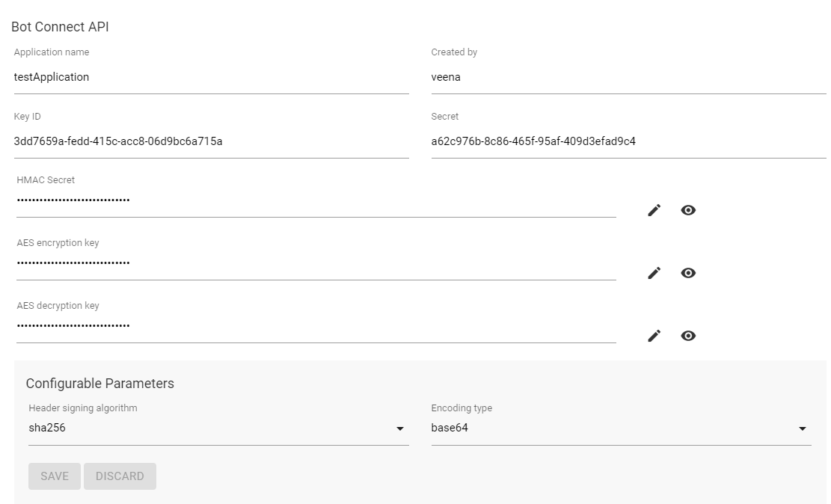Click the Configurable Parameters heading
The height and width of the screenshot is (504, 831).
pos(100,384)
